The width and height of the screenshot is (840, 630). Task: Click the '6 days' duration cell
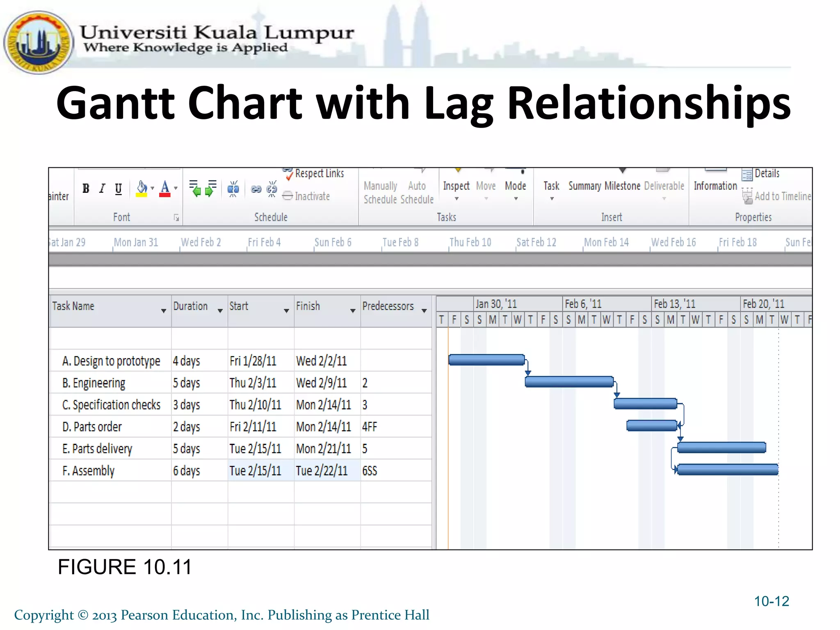[x=199, y=470]
